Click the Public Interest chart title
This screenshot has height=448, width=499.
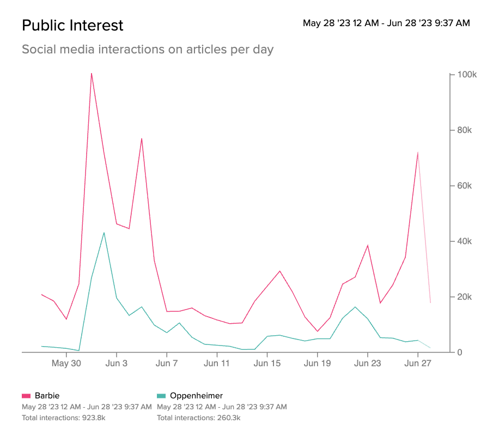[x=72, y=25]
